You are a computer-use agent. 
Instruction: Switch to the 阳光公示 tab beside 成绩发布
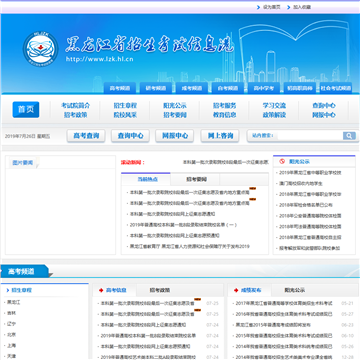pos(295,290)
